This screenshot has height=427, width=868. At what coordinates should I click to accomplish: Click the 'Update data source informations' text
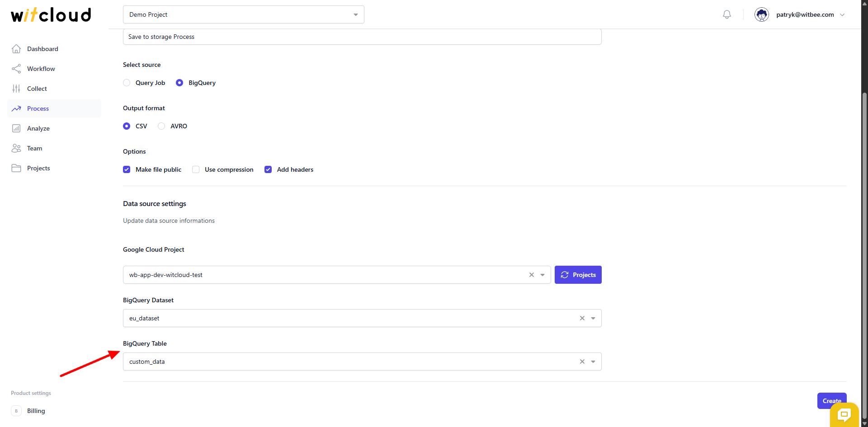[169, 221]
